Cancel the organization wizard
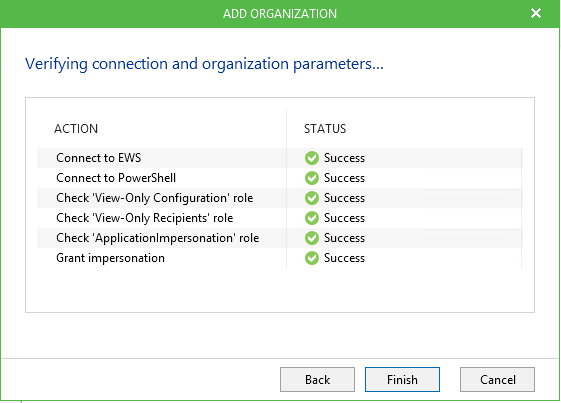The height and width of the screenshot is (403, 561). 497,379
